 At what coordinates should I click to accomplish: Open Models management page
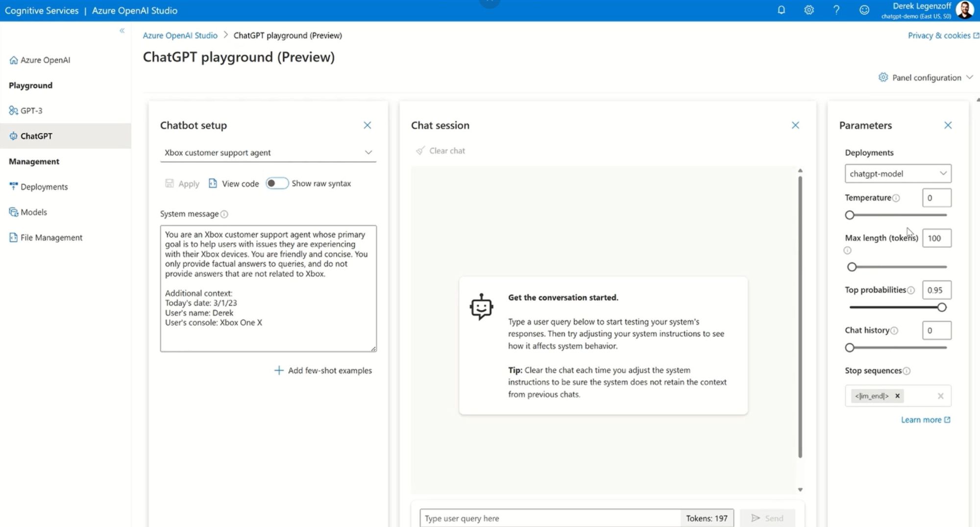click(28, 212)
